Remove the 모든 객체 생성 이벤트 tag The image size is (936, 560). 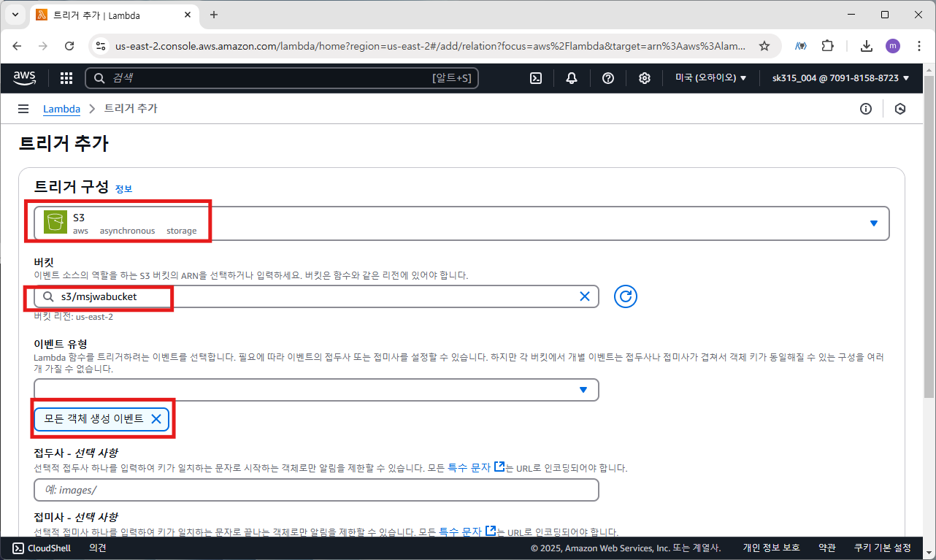(156, 418)
